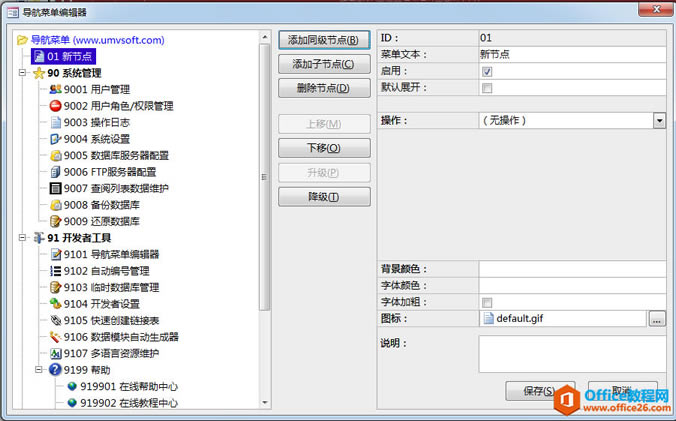Image resolution: width=676 pixels, height=421 pixels.
Task: Enable the 字体加粗 checkbox
Action: pos(487,302)
